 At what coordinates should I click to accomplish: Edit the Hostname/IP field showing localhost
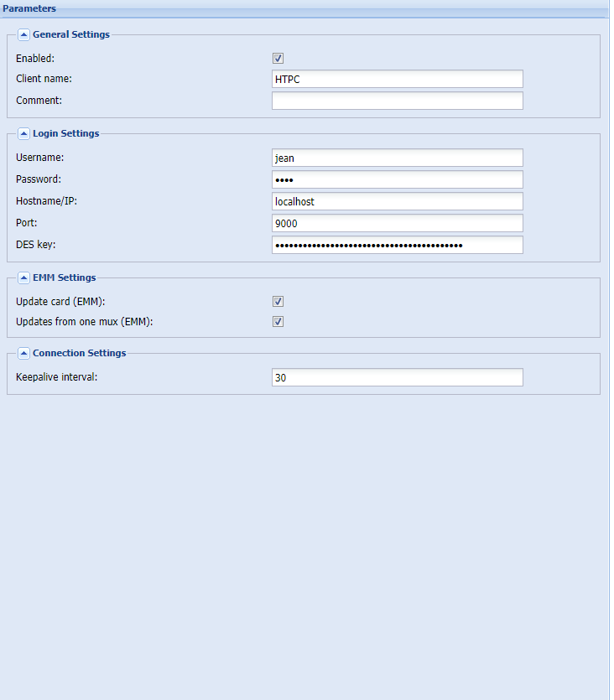(x=397, y=201)
